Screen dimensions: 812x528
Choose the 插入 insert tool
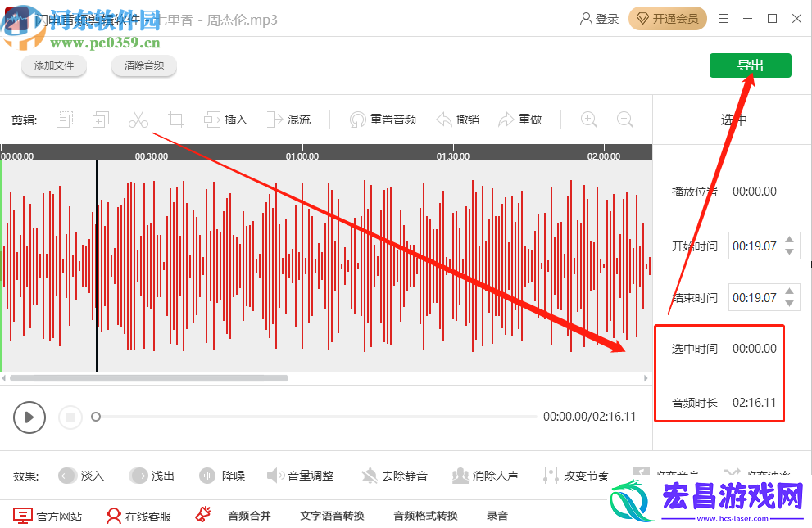[225, 120]
